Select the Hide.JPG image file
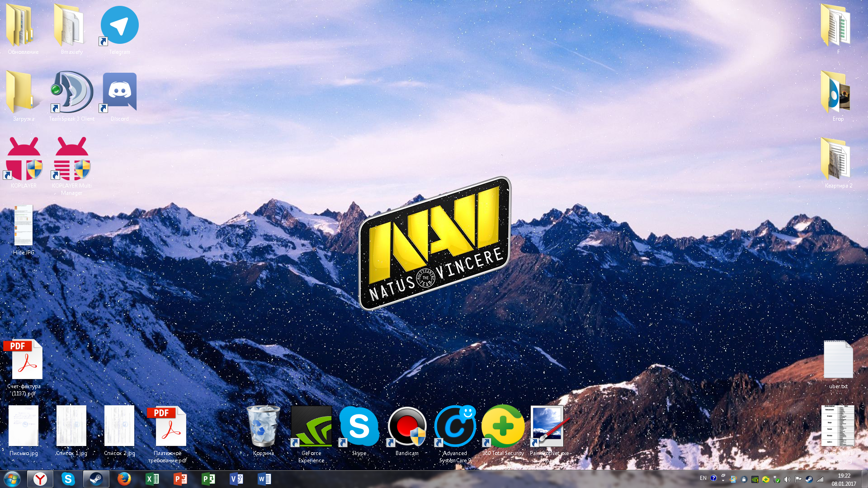868x488 pixels. click(x=24, y=230)
